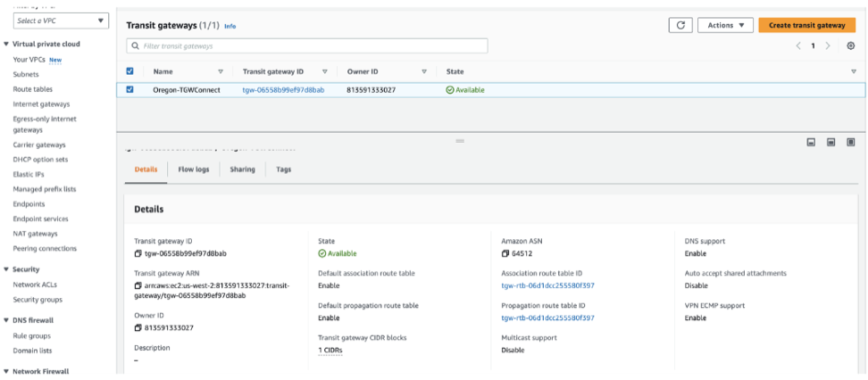This screenshot has height=380, width=868.
Task: Open the Select a VPC dropdown
Action: (61, 21)
